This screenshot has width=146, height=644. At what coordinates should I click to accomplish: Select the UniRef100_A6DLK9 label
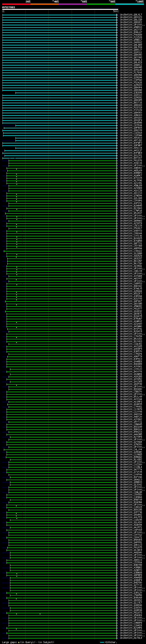coord(131,171)
